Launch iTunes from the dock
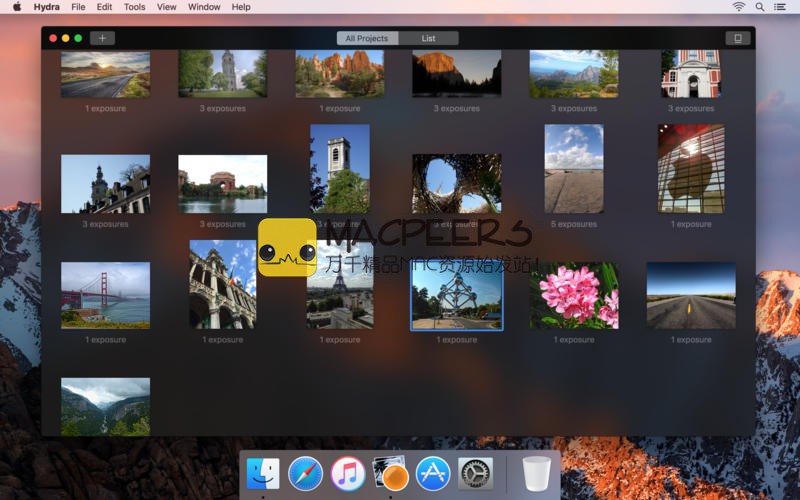This screenshot has width=800, height=500. click(x=348, y=473)
